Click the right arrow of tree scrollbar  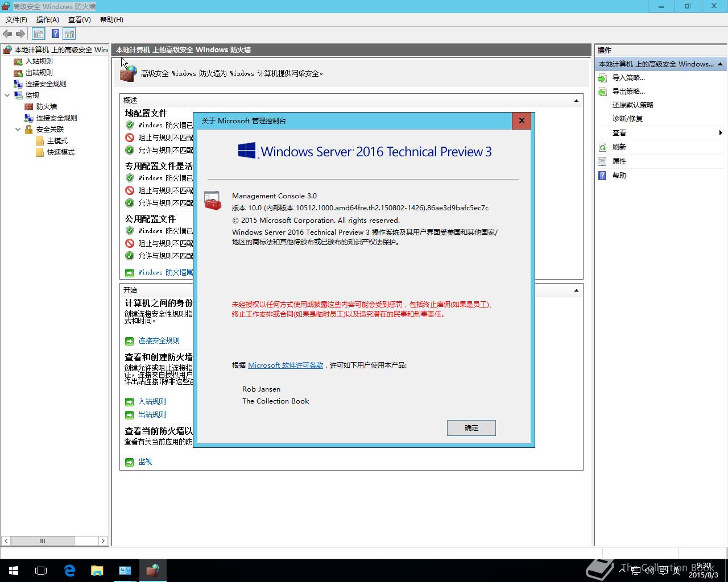point(103,541)
